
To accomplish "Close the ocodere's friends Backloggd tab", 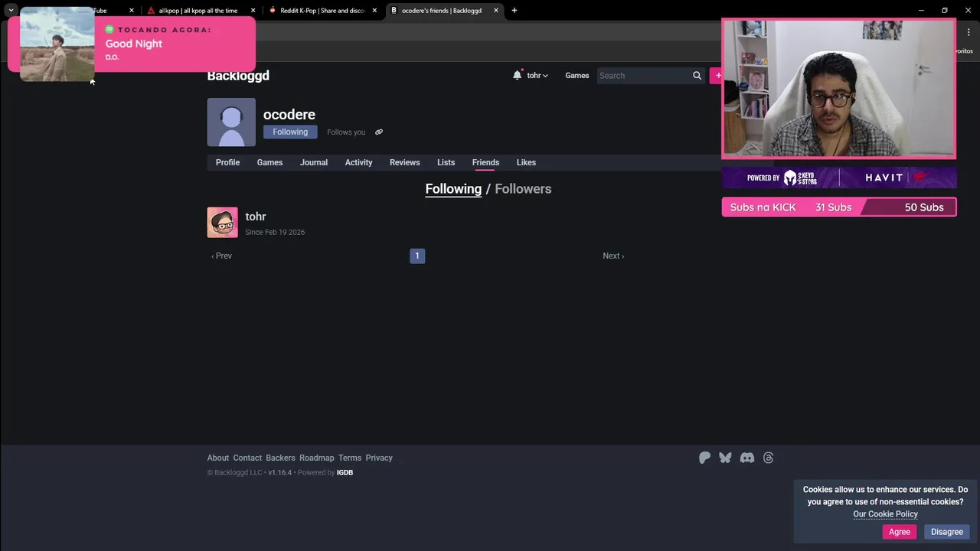I will [496, 11].
